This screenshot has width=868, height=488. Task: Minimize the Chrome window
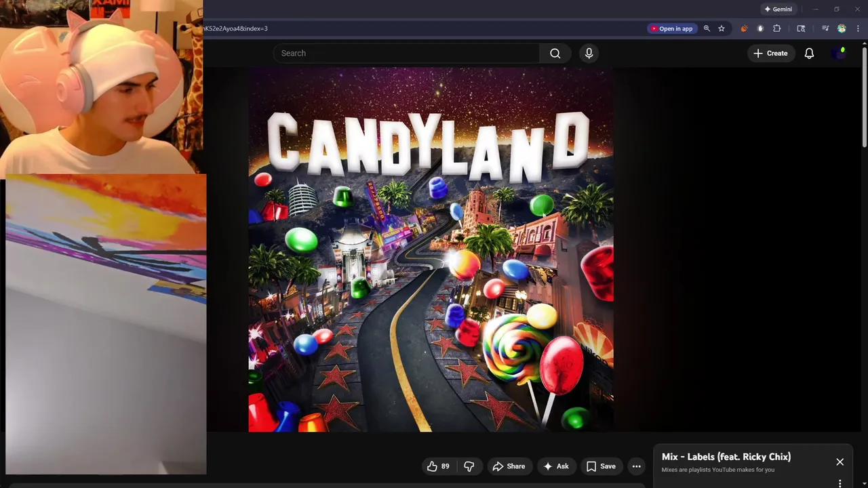tap(816, 9)
